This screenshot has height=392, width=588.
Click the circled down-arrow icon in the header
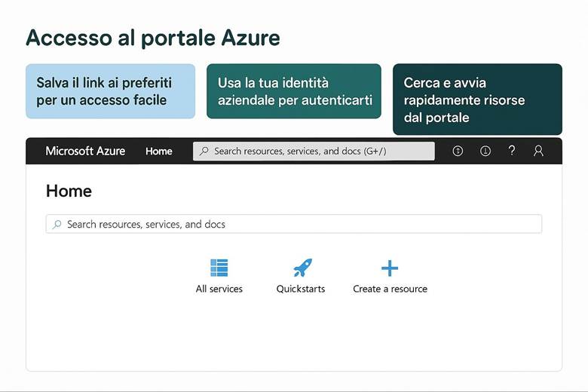485,151
